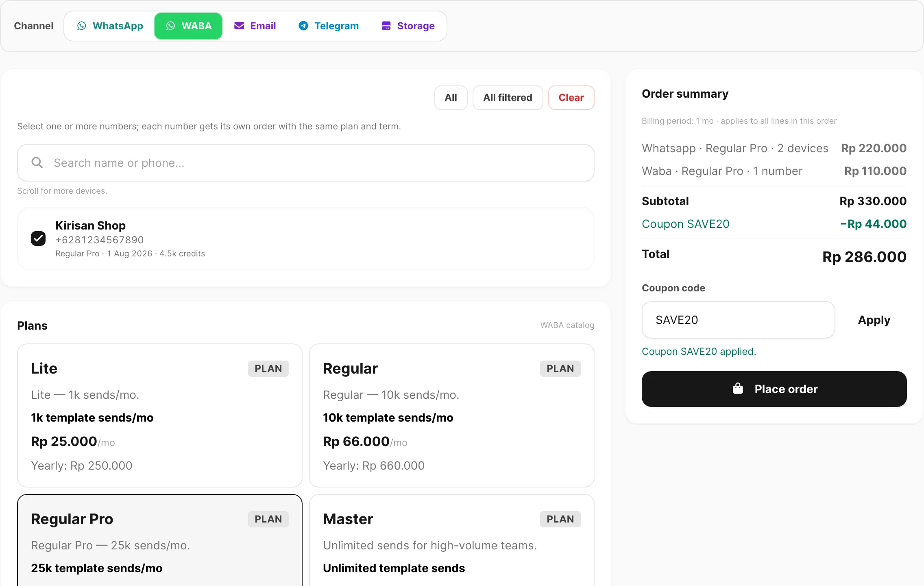Open the Email channel tab
924x586 pixels.
point(255,26)
